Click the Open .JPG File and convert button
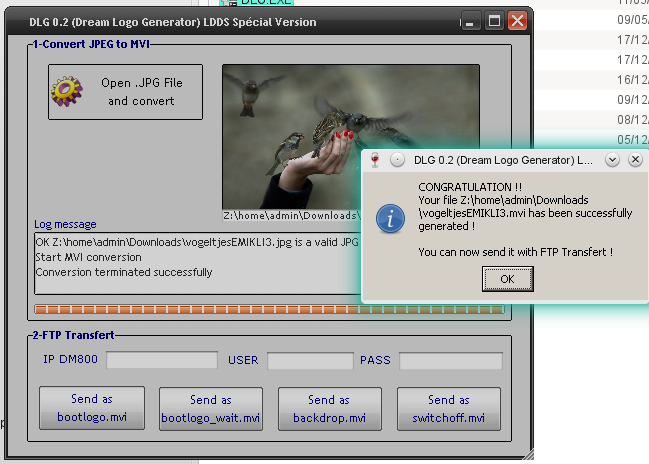Screen dimensions: 649x464 [125, 92]
